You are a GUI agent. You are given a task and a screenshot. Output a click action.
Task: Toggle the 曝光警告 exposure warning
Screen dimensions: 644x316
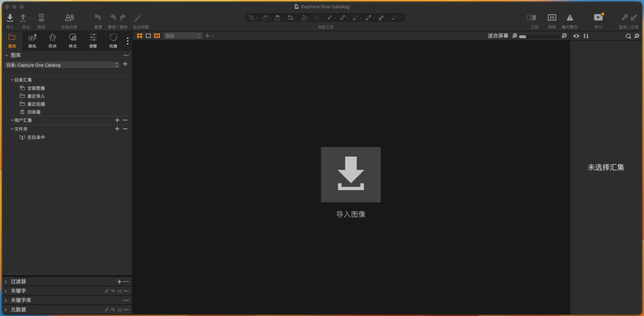[x=569, y=18]
